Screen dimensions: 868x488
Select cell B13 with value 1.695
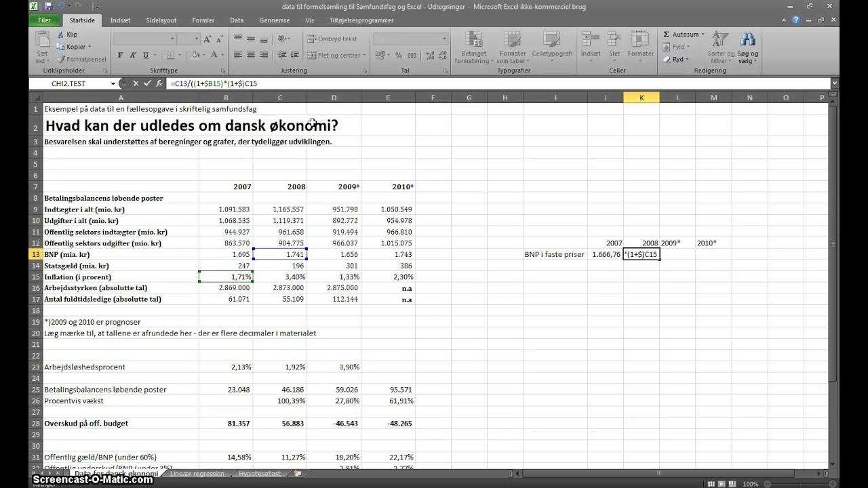[226, 254]
